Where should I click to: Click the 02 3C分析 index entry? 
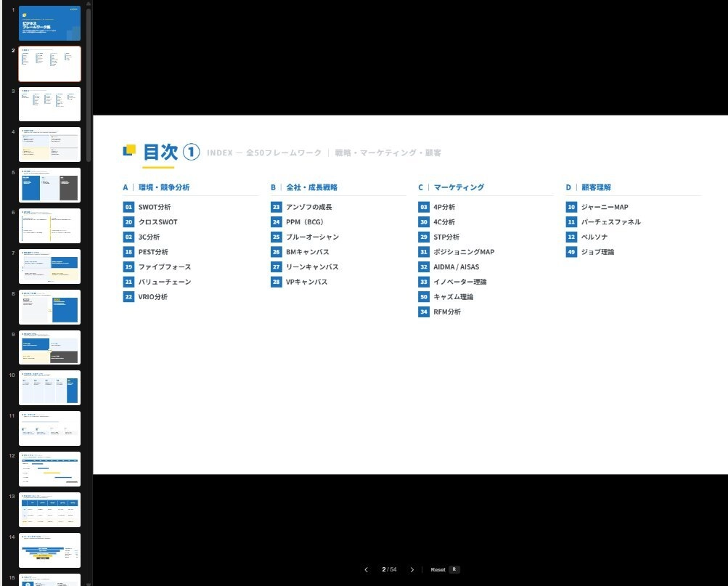pos(142,237)
